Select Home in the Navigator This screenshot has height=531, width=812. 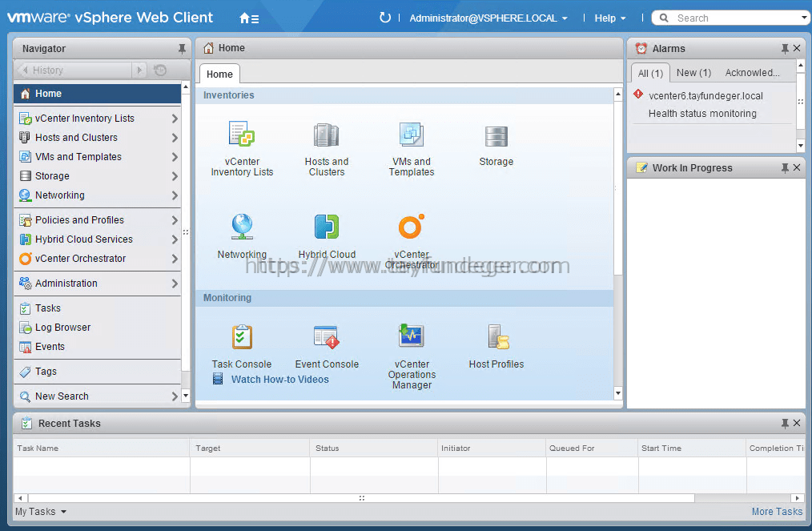[x=98, y=94]
